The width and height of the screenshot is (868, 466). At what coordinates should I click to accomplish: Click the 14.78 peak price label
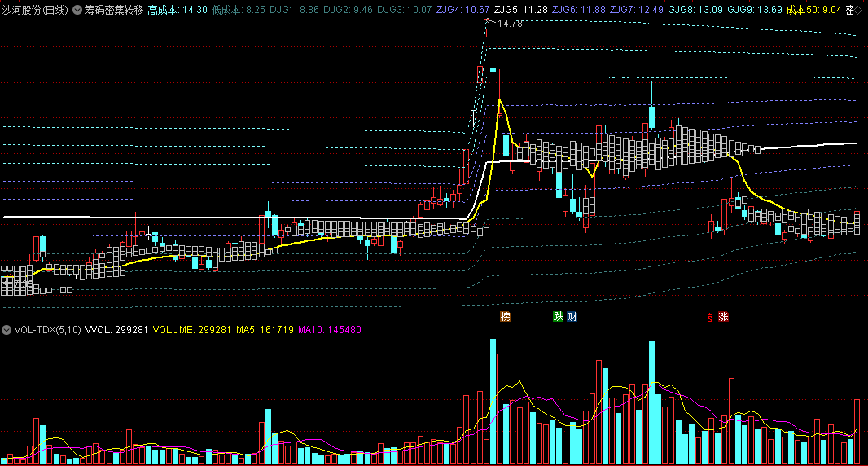[x=510, y=24]
